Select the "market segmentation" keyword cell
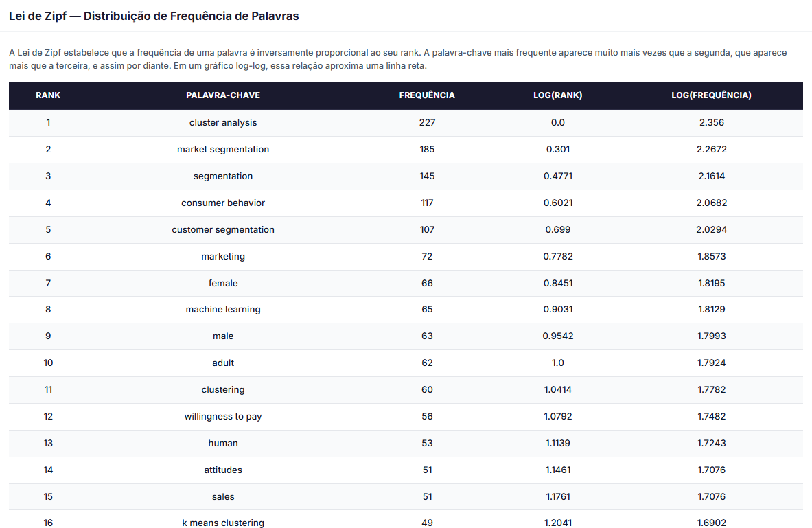The height and width of the screenshot is (528, 812). click(x=223, y=150)
